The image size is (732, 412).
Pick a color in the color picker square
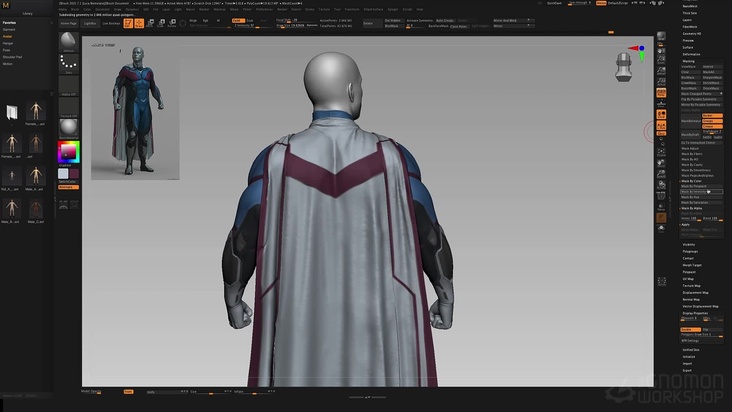click(69, 151)
